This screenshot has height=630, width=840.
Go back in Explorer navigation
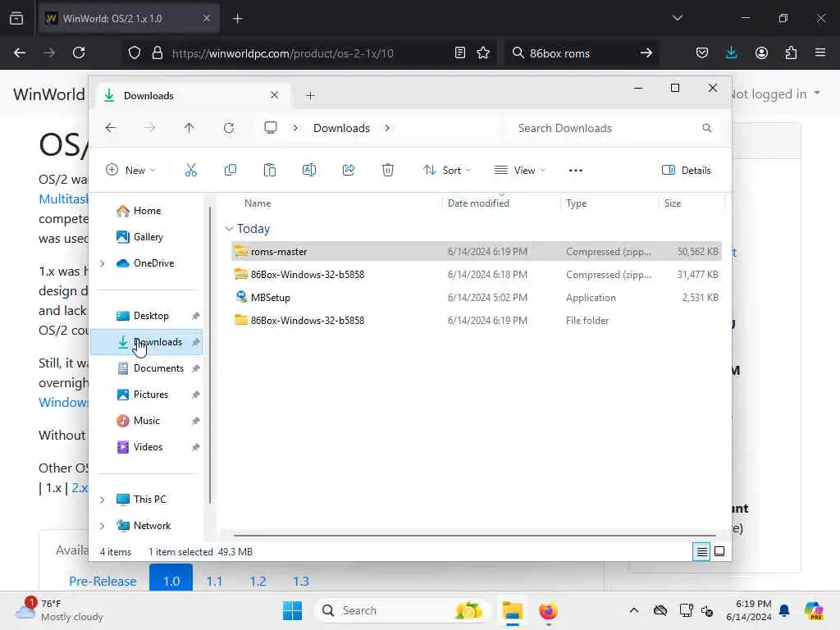tap(111, 128)
